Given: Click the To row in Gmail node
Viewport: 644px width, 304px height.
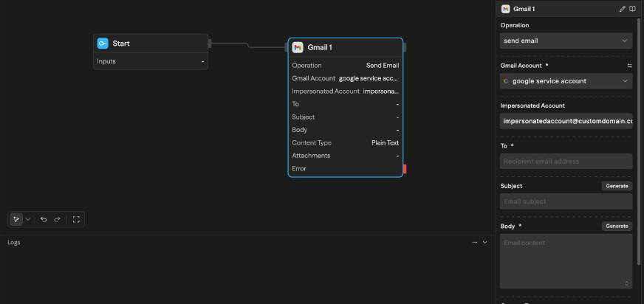Looking at the screenshot, I should point(346,104).
